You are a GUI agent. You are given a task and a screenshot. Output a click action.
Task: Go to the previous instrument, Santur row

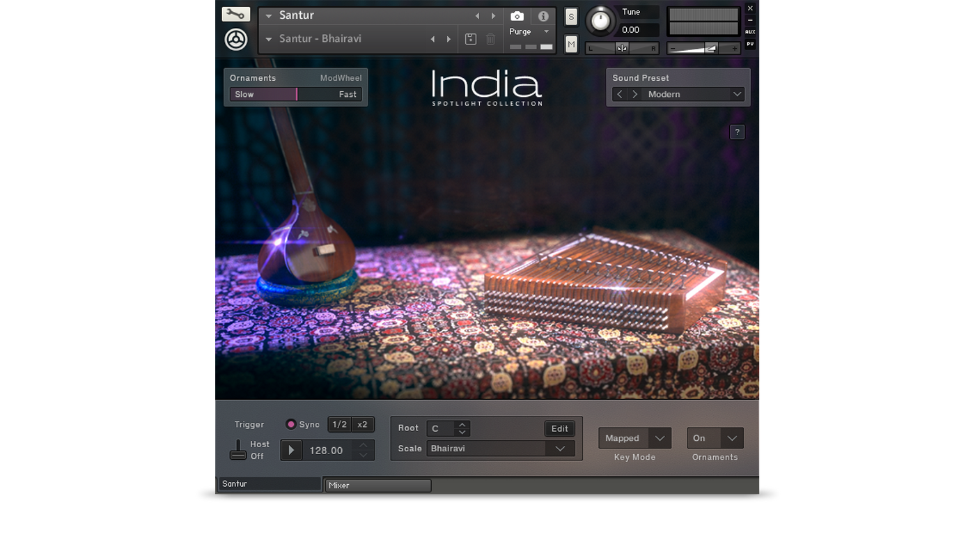coord(477,16)
